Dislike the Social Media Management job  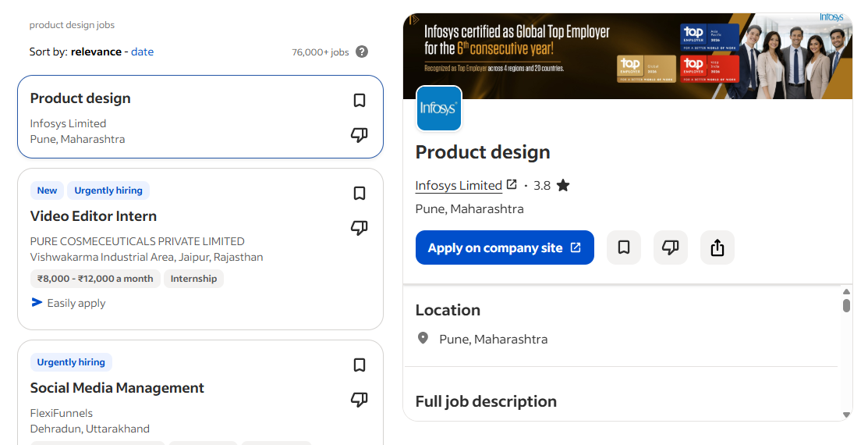[x=360, y=400]
